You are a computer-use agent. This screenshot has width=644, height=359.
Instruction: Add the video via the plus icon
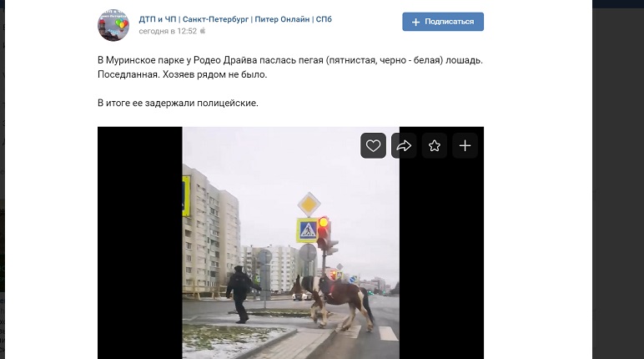(x=465, y=145)
